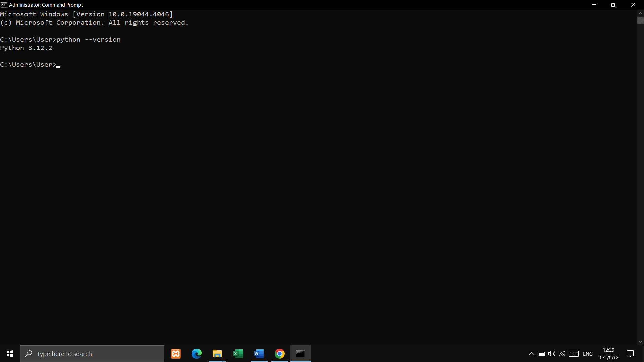Launch Microsoft Edge from the taskbar
This screenshot has height=362, width=644.
click(x=197, y=354)
